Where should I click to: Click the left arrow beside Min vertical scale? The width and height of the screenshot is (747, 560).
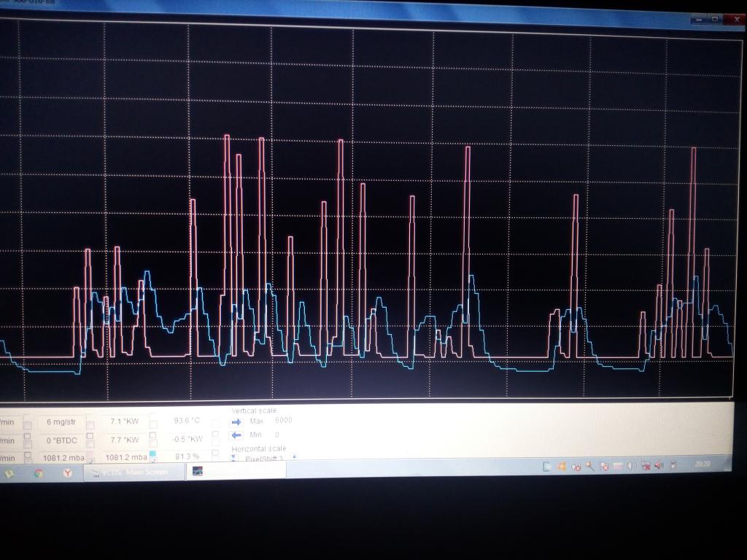point(236,435)
